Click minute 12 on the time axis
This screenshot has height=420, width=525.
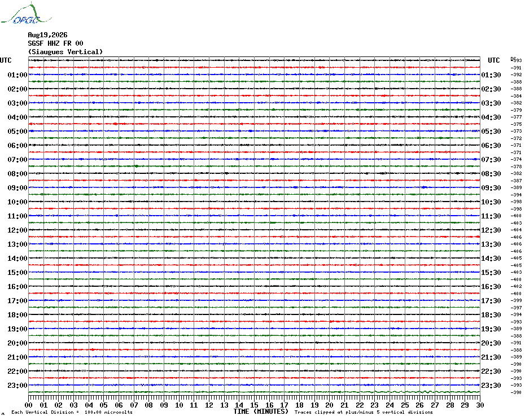click(x=209, y=405)
